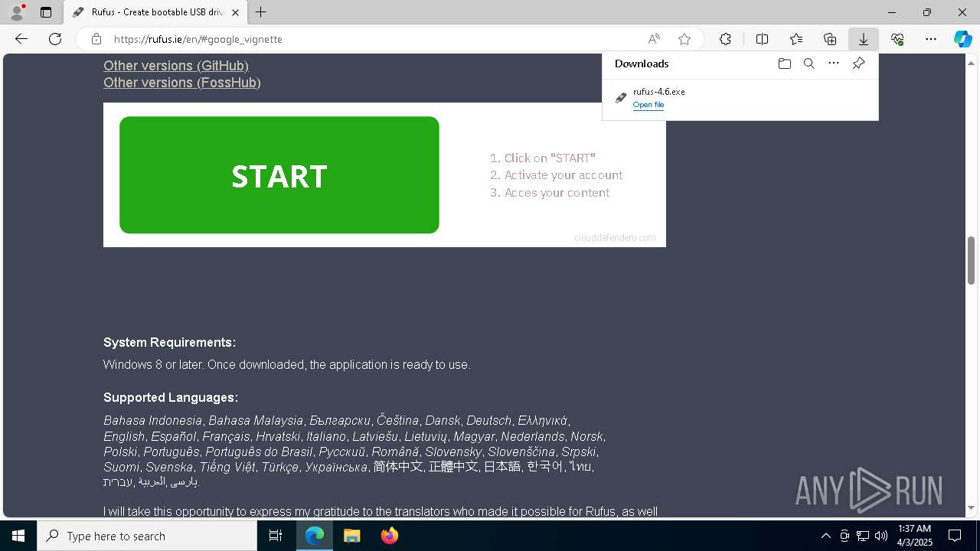Refresh the Rufus page
Screen dimensions: 980x551
(55, 39)
